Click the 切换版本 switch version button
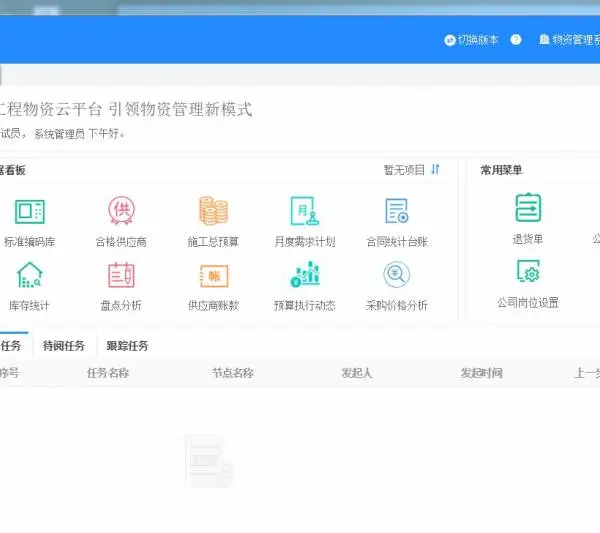The image size is (600, 533). click(x=471, y=40)
